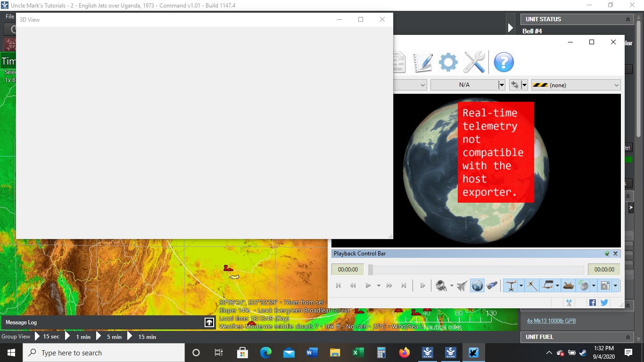Click the Play button in Playback Control Bar
Image resolution: width=644 pixels, height=362 pixels.
pyautogui.click(x=368, y=286)
